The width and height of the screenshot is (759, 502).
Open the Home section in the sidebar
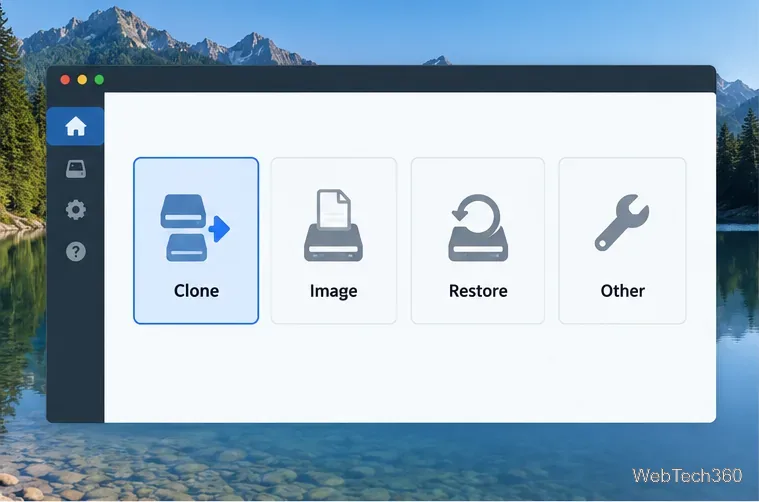(x=76, y=126)
